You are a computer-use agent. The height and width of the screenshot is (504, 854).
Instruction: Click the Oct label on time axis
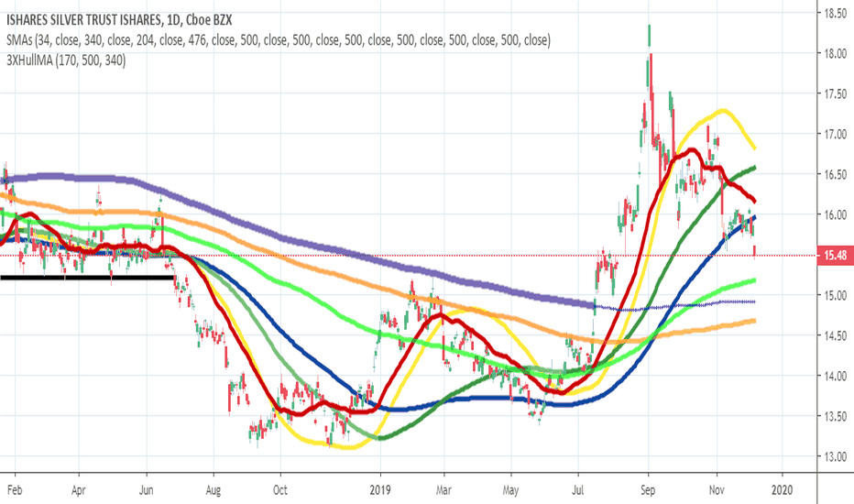point(280,490)
